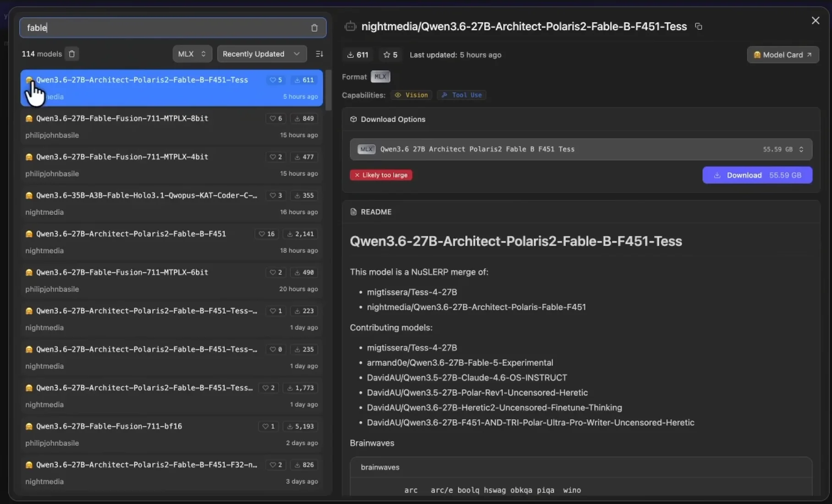The height and width of the screenshot is (504, 832).
Task: Click "Last updated: 5 hours ago" text
Action: tap(455, 55)
